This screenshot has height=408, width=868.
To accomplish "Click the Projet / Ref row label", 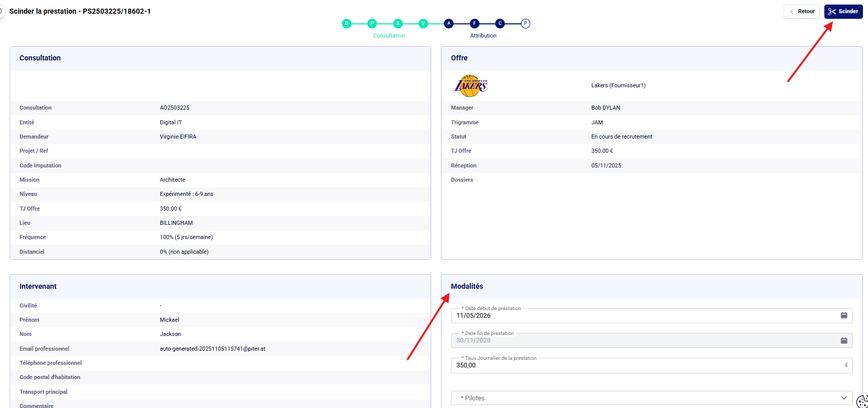I will point(34,151).
